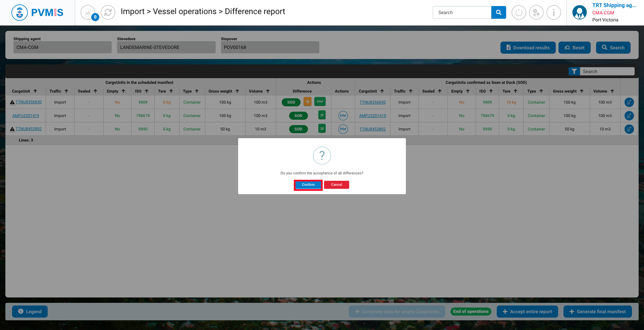Click the refresh icon in header

click(108, 13)
